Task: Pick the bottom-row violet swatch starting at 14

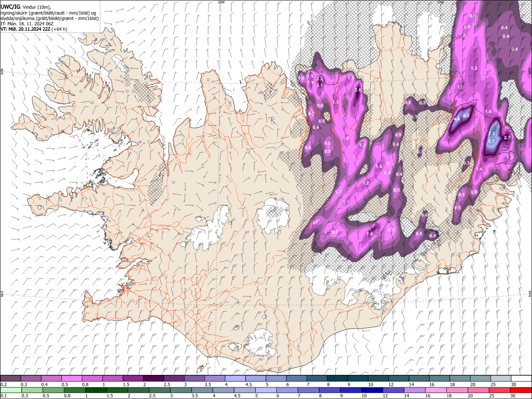Action: [x=415, y=390]
